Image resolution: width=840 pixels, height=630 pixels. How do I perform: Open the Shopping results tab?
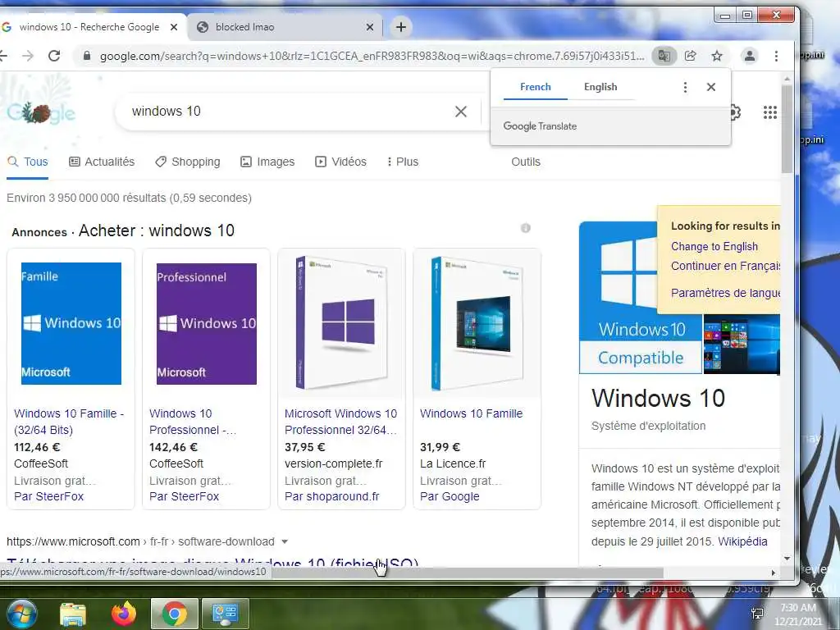[x=188, y=162]
